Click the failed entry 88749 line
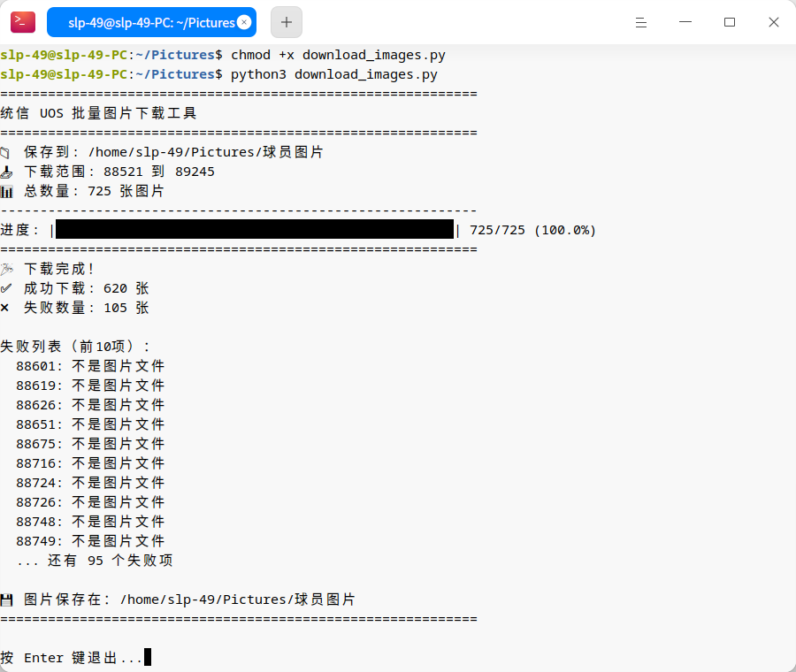 click(90, 541)
